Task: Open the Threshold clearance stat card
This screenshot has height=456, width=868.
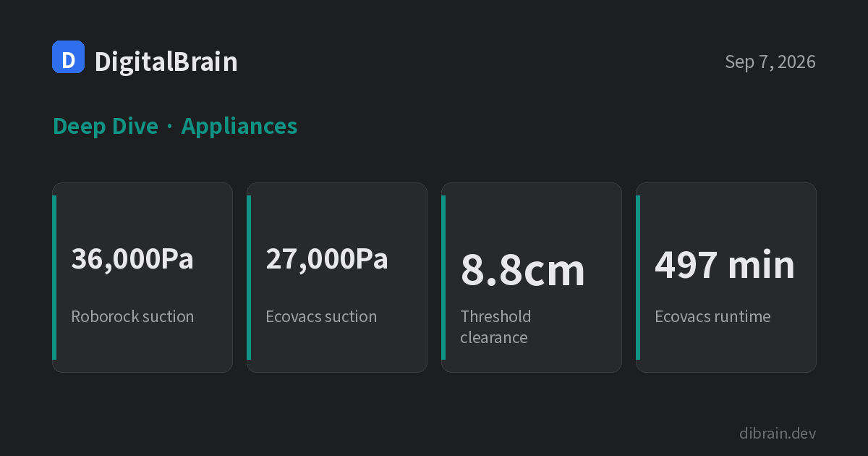Action: pos(532,278)
